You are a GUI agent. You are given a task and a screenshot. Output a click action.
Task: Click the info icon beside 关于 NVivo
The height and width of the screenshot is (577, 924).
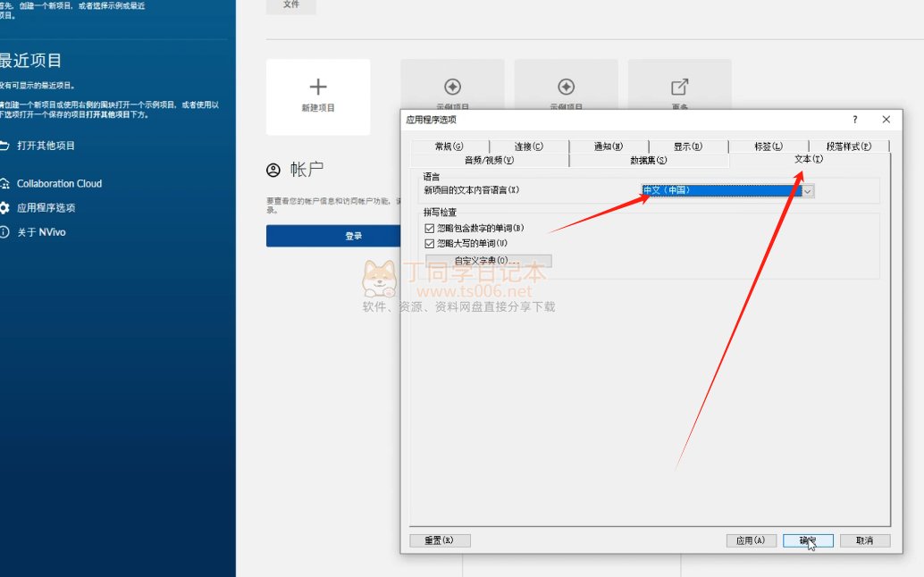[x=4, y=232]
